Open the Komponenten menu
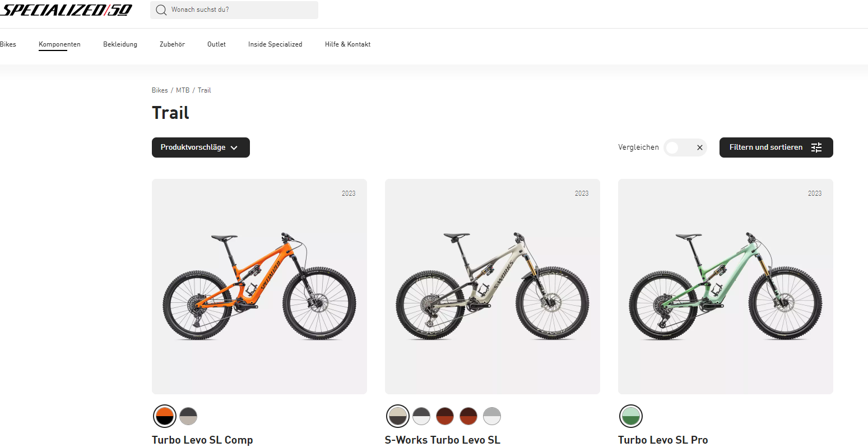The image size is (868, 447). point(59,44)
